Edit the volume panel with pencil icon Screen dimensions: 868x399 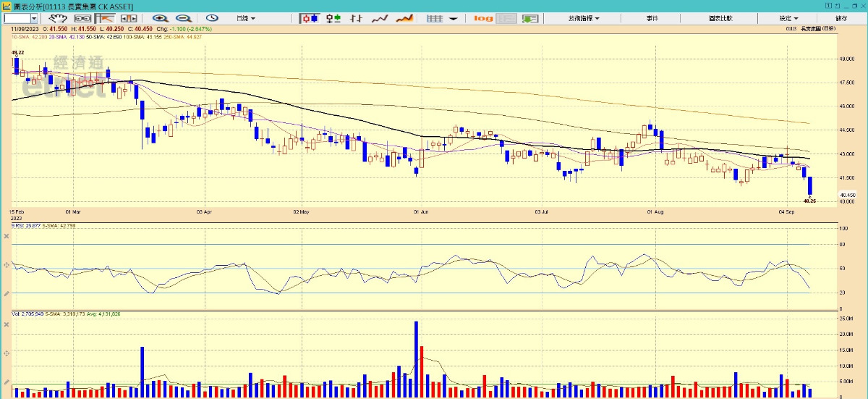click(x=7, y=382)
